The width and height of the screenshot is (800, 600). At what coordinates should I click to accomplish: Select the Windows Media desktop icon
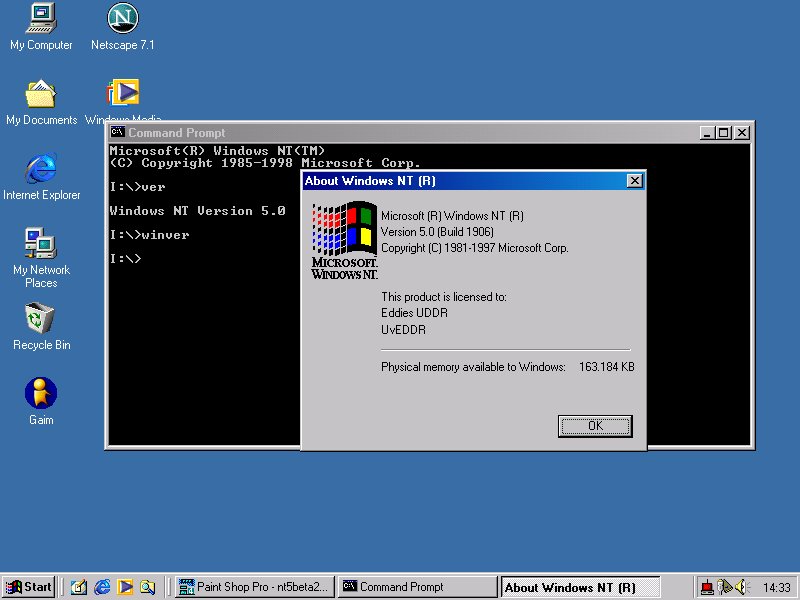(122, 94)
